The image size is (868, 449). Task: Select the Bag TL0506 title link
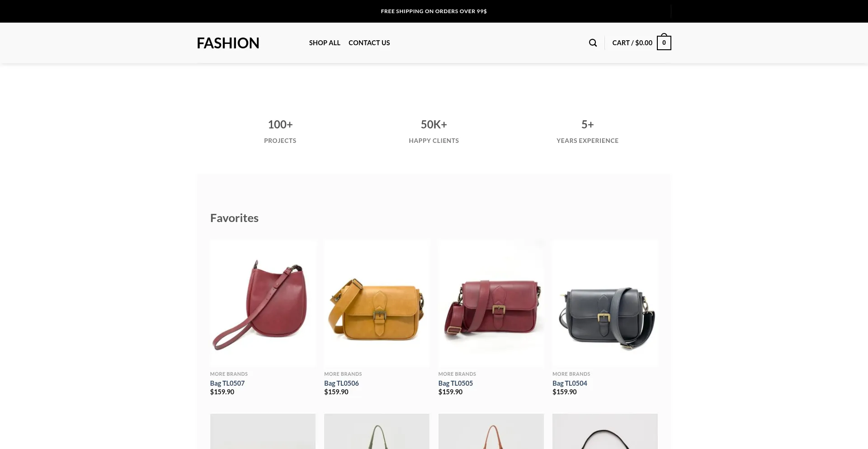[341, 383]
